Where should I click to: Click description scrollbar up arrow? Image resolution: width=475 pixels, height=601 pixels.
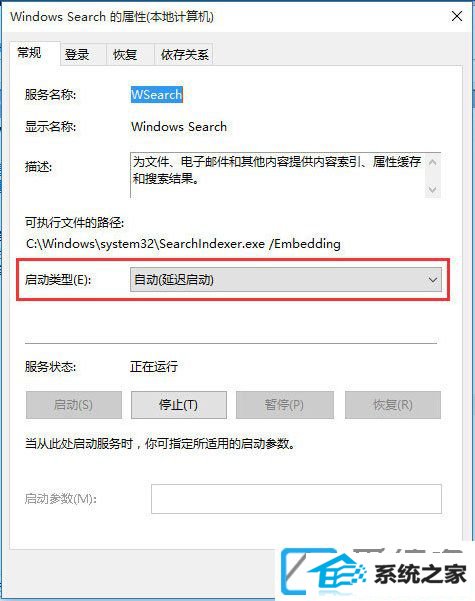(432, 162)
